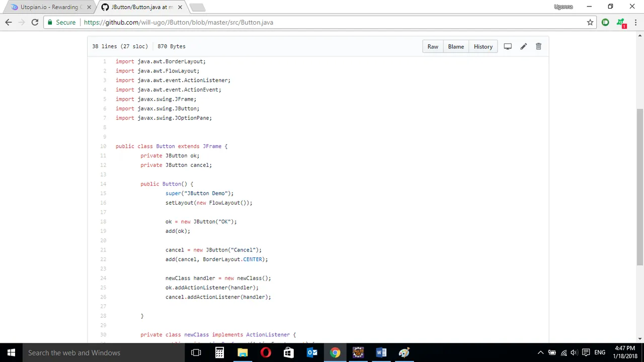
Task: Click the super("JButton Demo"); line
Action: tap(199, 194)
